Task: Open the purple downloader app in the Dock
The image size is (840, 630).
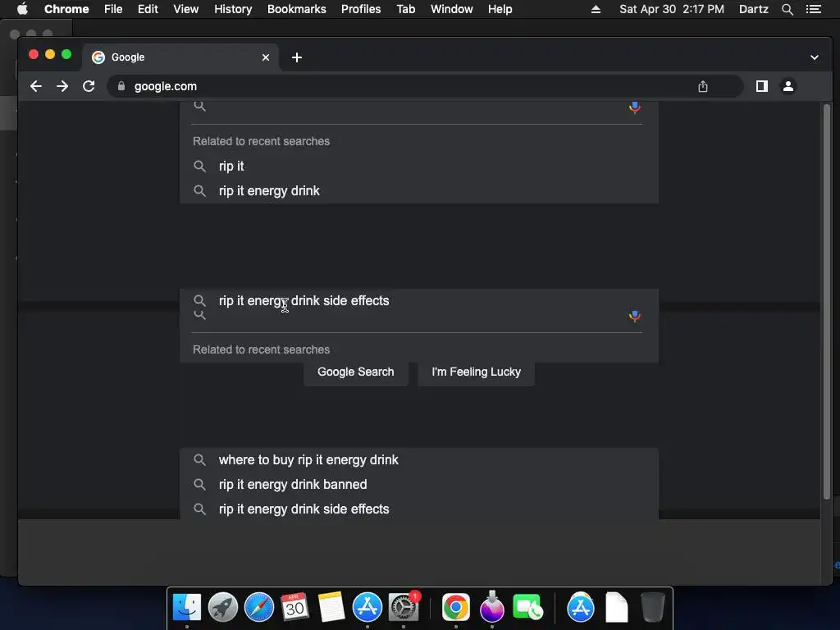Action: (492, 608)
